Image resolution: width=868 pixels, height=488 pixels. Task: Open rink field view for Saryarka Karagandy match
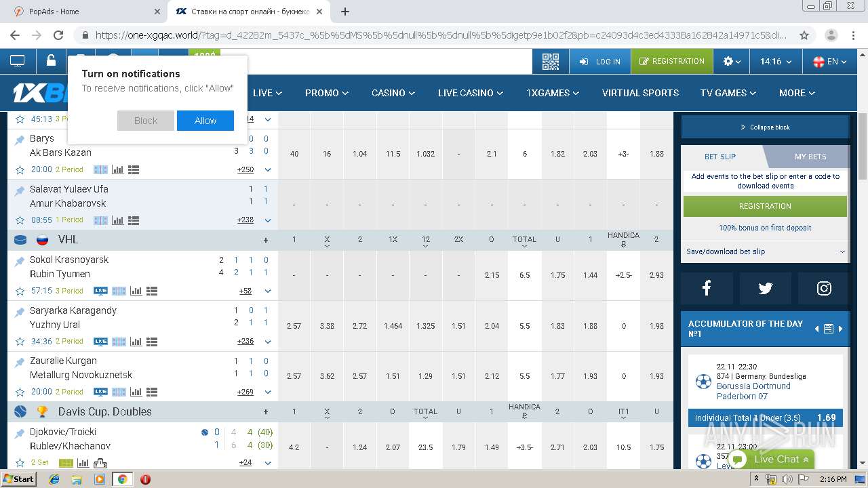[119, 342]
